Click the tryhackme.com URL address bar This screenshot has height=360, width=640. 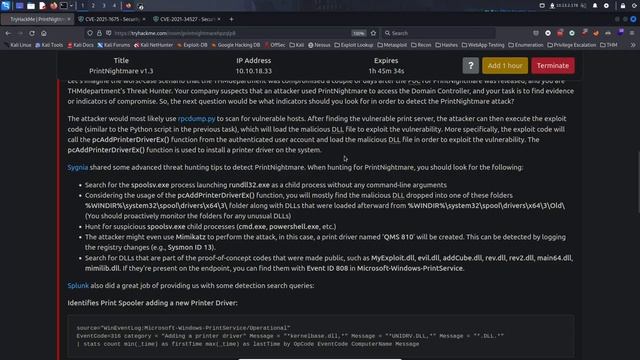click(x=231, y=33)
